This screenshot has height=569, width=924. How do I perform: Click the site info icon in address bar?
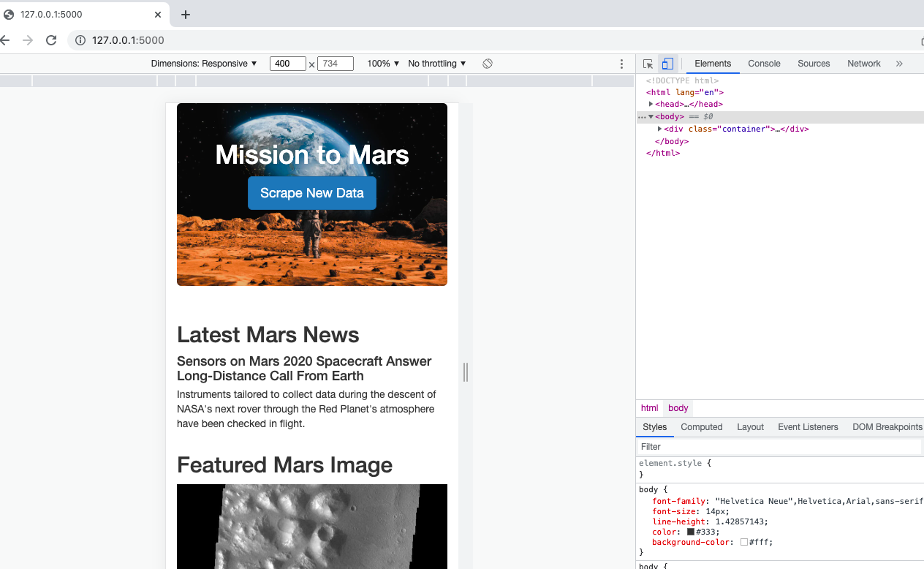pyautogui.click(x=79, y=40)
